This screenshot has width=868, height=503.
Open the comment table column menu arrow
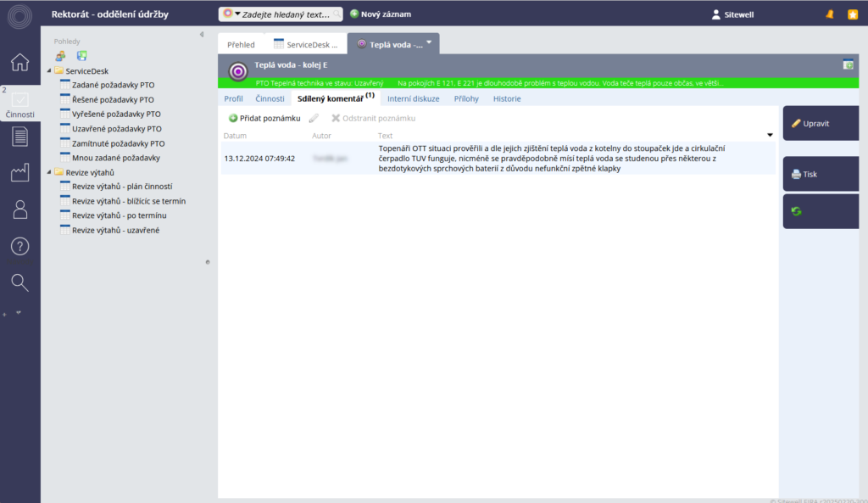point(770,135)
